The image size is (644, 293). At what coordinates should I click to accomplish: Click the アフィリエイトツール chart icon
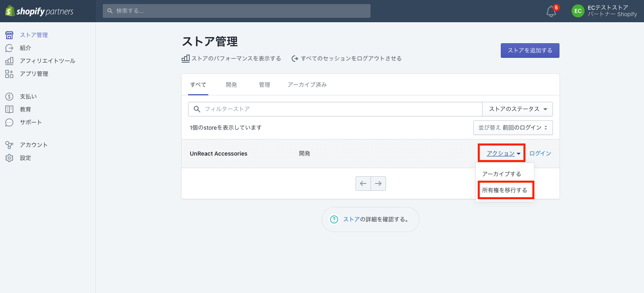[9, 61]
